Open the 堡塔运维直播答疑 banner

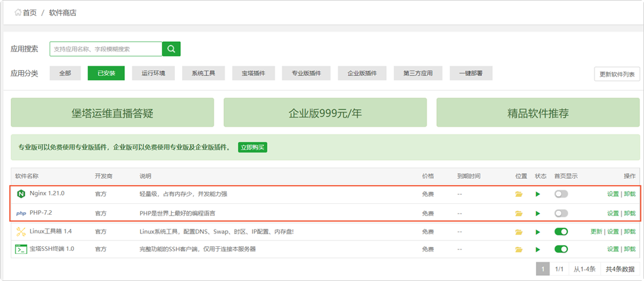coord(112,113)
